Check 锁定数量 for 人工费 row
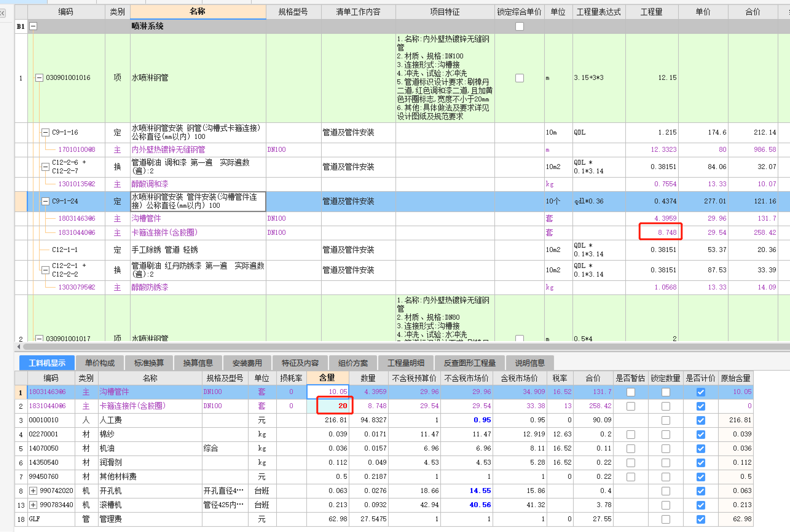 666,420
